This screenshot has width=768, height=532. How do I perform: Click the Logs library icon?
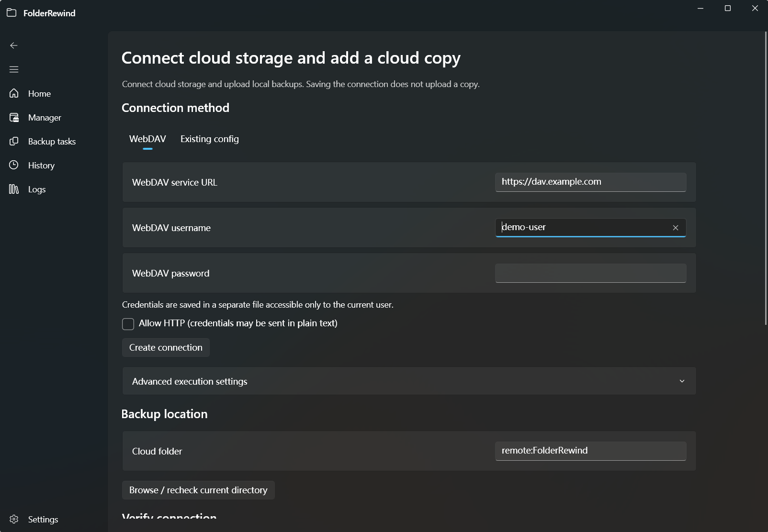(14, 189)
